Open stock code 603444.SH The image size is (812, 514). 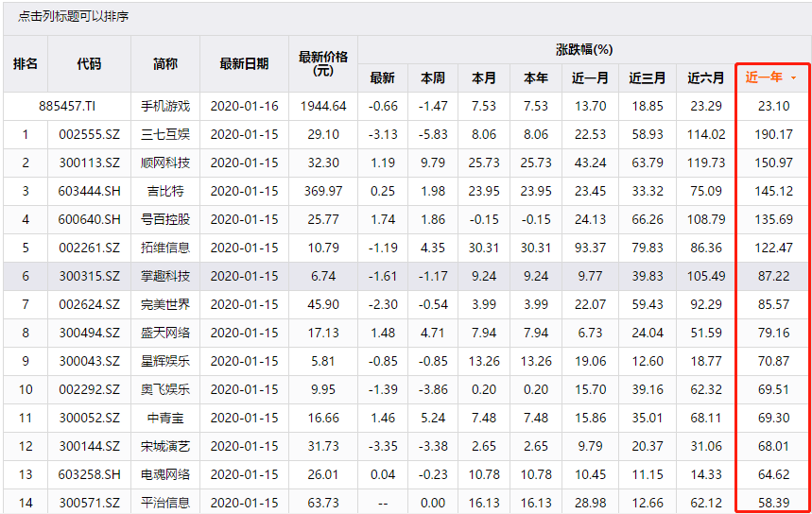click(89, 191)
